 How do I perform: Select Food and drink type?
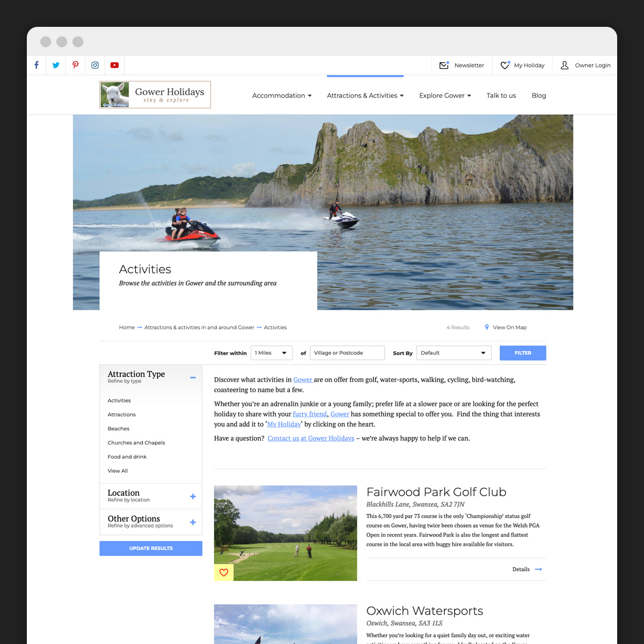(x=127, y=457)
